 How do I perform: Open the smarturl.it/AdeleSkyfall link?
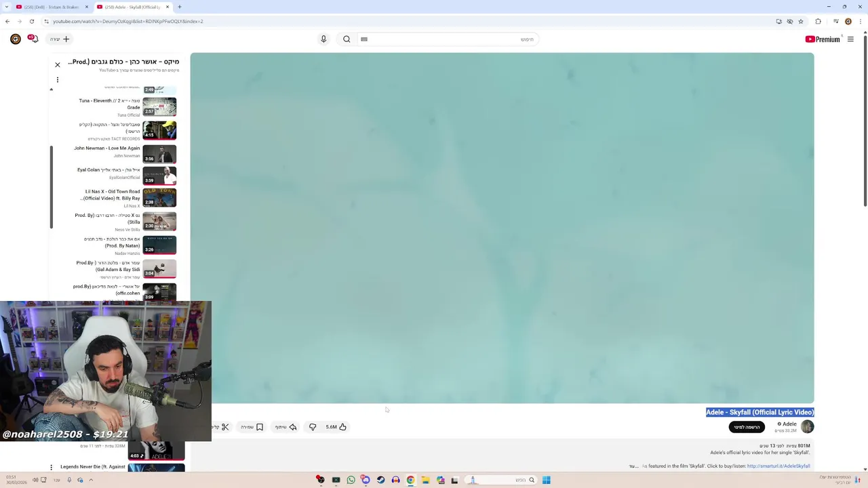(x=778, y=466)
